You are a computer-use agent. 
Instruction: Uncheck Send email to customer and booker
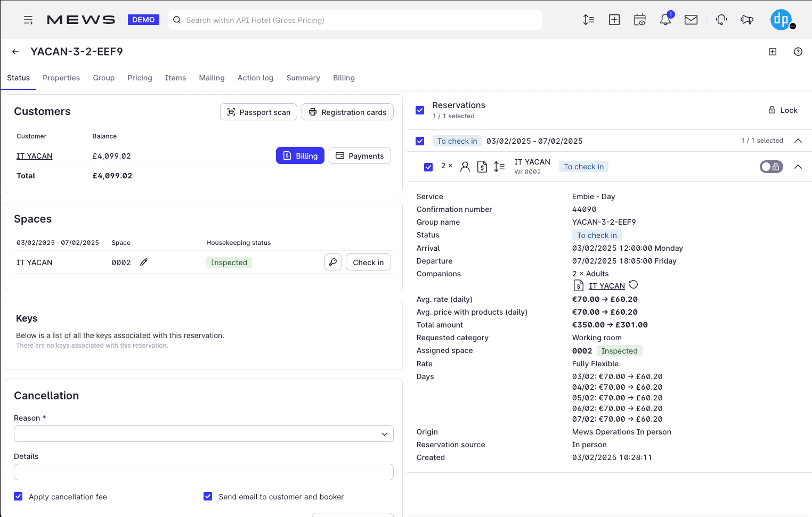(x=208, y=496)
